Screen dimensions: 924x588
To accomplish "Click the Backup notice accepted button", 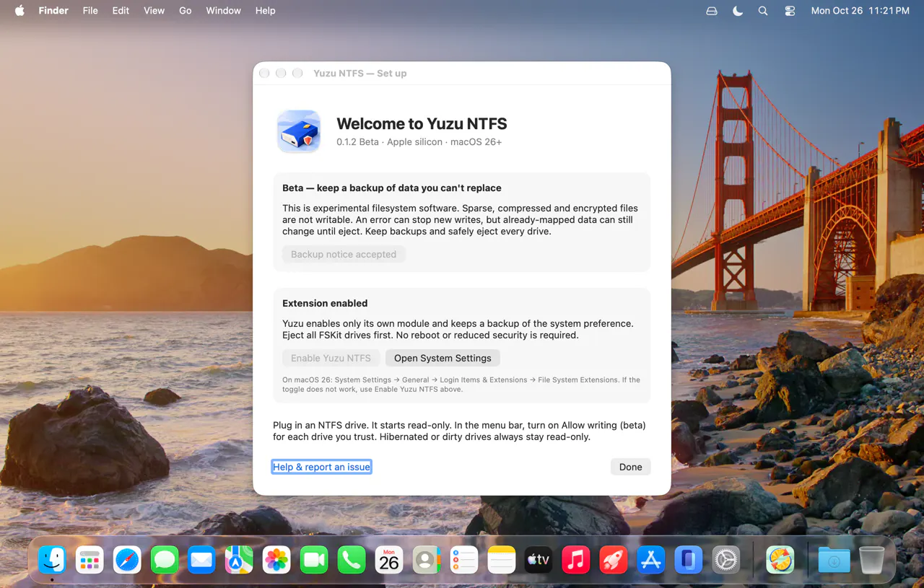I will pyautogui.click(x=344, y=254).
